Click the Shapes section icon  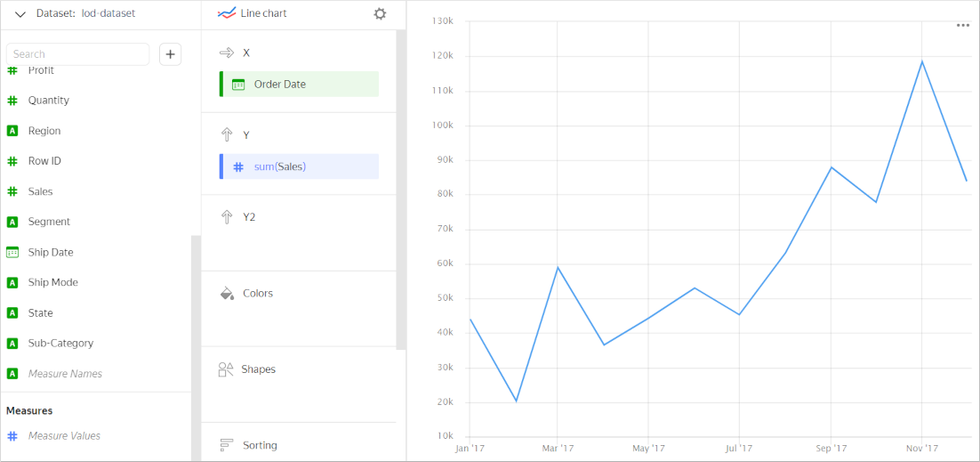pyautogui.click(x=226, y=369)
